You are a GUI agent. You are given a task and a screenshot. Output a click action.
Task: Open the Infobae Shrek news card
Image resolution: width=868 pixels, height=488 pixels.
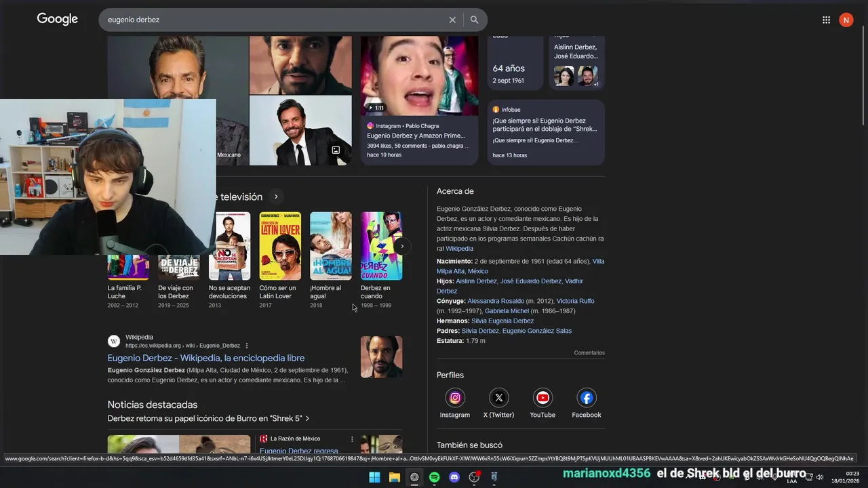pos(546,132)
